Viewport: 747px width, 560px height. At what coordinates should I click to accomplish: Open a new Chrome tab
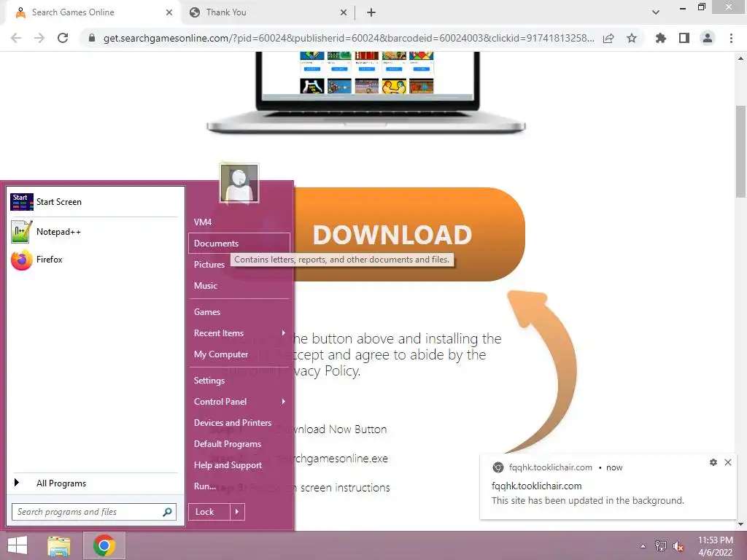[x=371, y=13]
